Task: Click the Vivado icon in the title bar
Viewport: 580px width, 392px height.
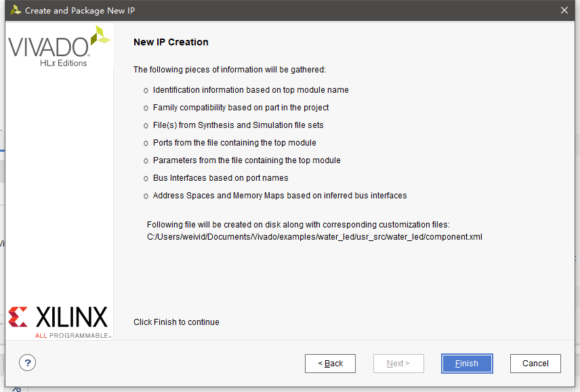Action: click(16, 10)
